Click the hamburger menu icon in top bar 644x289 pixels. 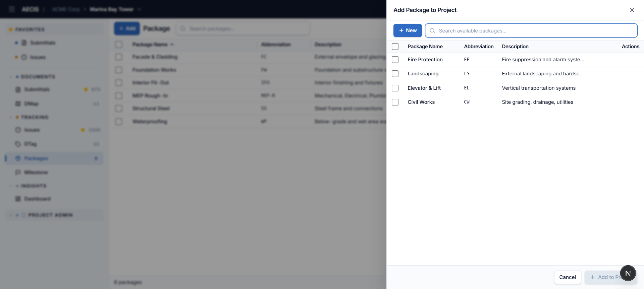pos(12,9)
